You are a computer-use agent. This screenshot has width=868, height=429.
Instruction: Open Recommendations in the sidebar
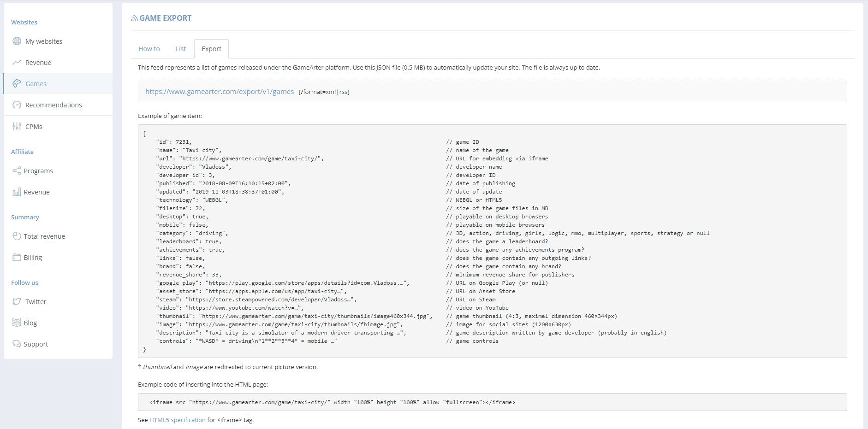click(x=54, y=105)
